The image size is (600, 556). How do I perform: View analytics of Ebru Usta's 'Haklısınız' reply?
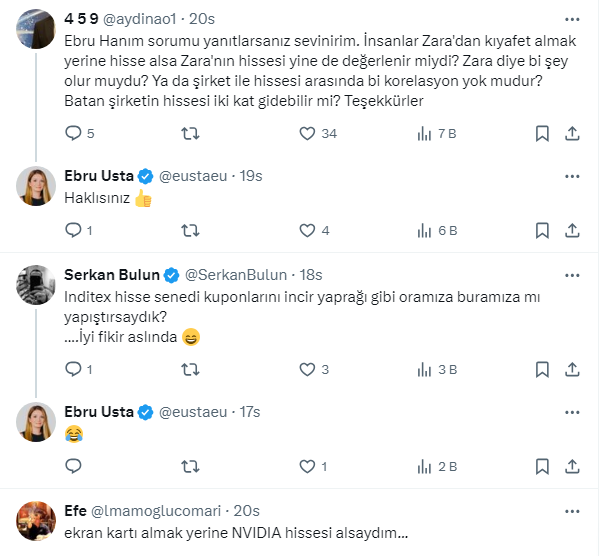tap(424, 231)
